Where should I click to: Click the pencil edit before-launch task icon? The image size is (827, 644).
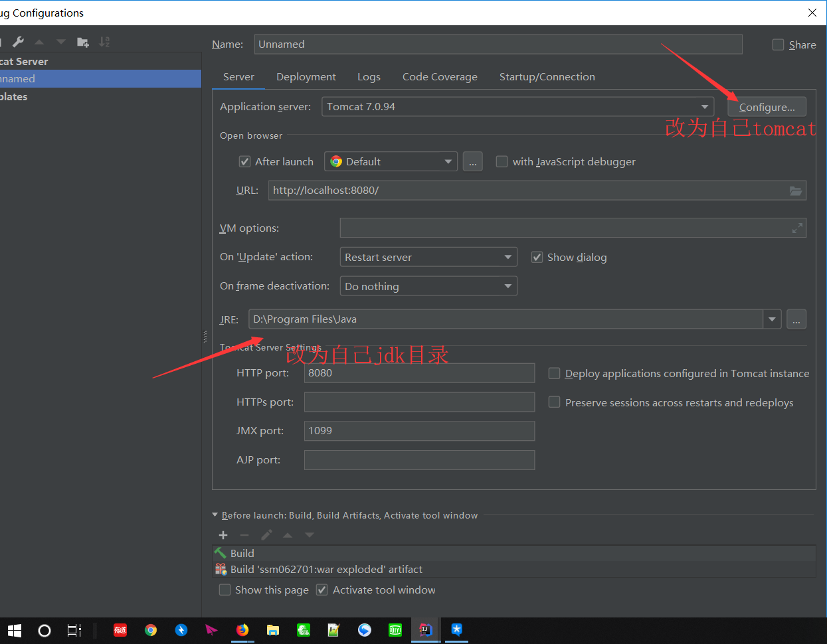tap(266, 535)
